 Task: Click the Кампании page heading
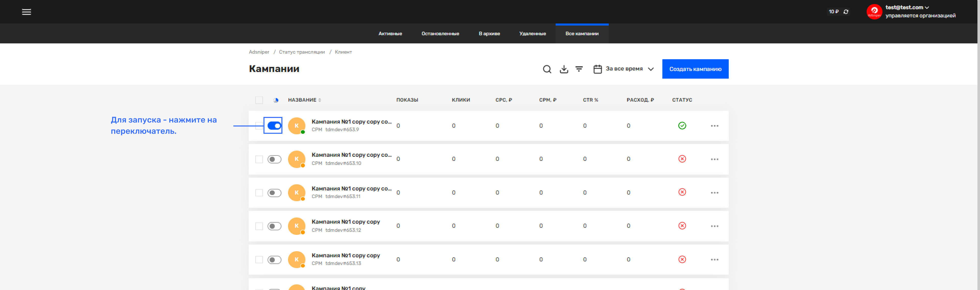[x=274, y=69]
